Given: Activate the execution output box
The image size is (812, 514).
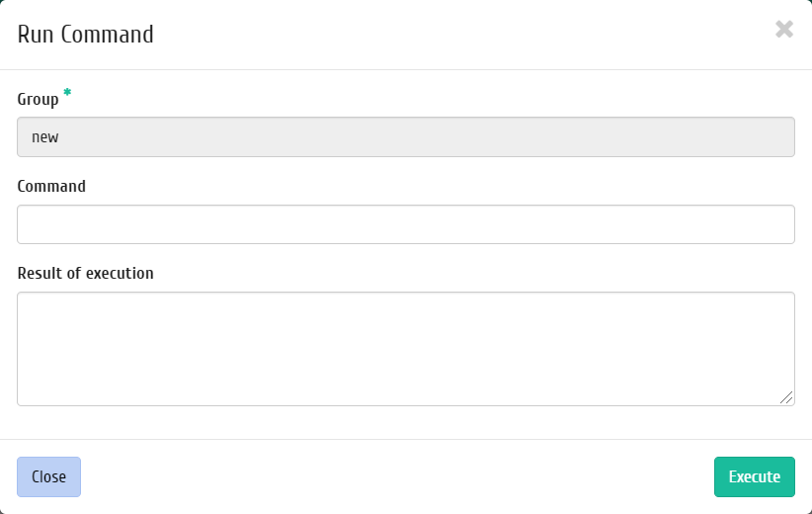Looking at the screenshot, I should pos(406,349).
